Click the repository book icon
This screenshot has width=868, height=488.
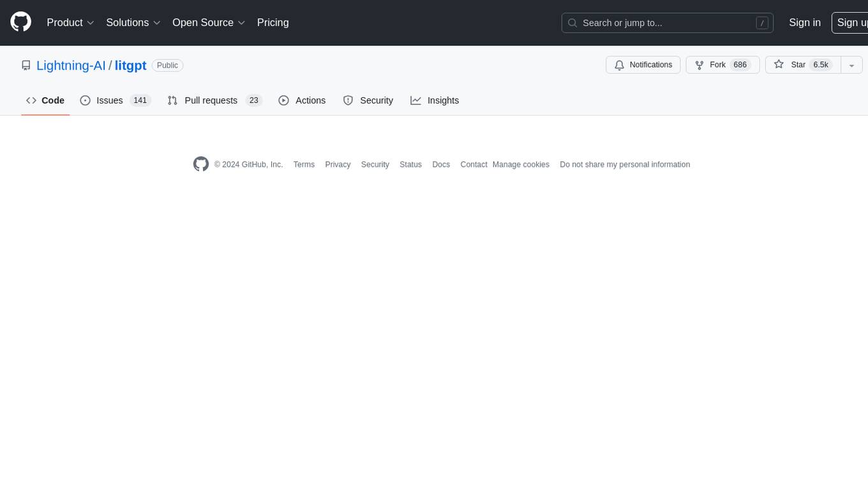tap(26, 65)
